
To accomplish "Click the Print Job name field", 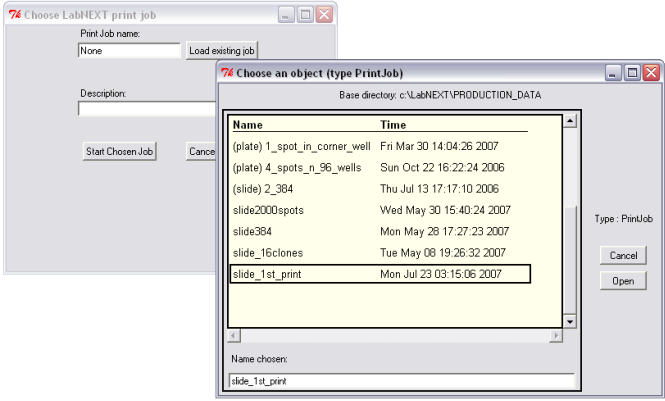I will tap(129, 50).
